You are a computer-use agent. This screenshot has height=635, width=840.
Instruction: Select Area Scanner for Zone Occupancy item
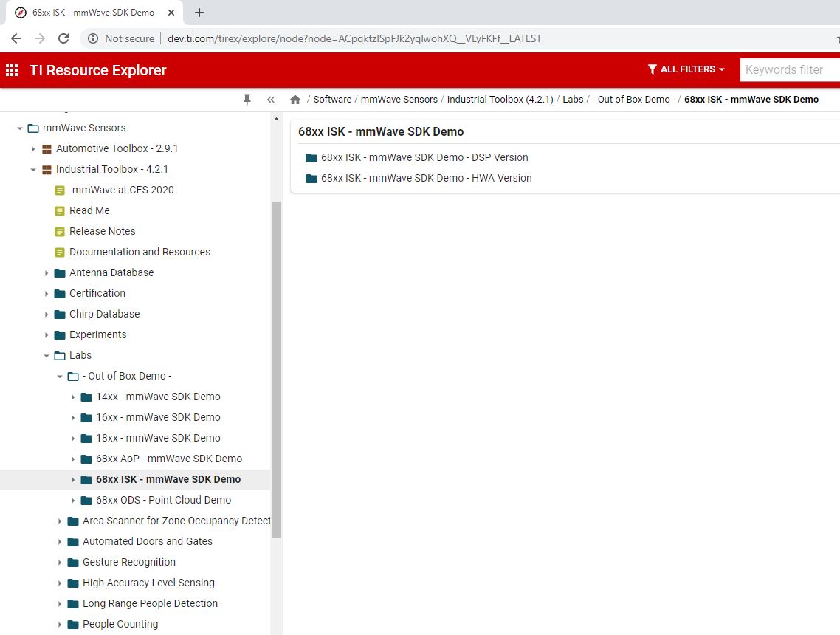pos(176,521)
